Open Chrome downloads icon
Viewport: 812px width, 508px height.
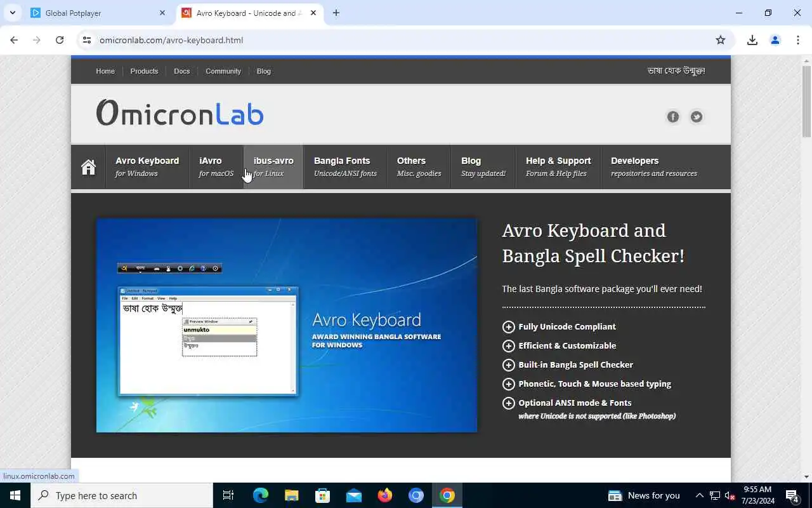tap(752, 40)
